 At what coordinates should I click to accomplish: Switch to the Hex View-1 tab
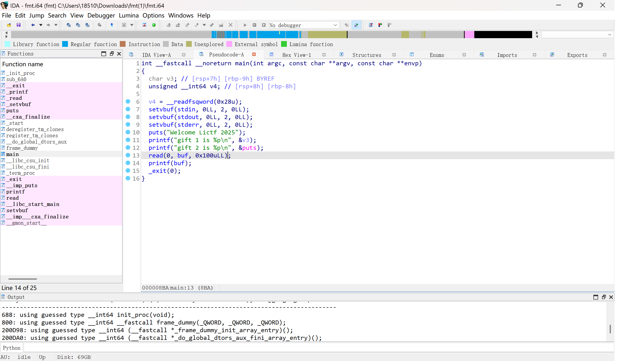(296, 55)
